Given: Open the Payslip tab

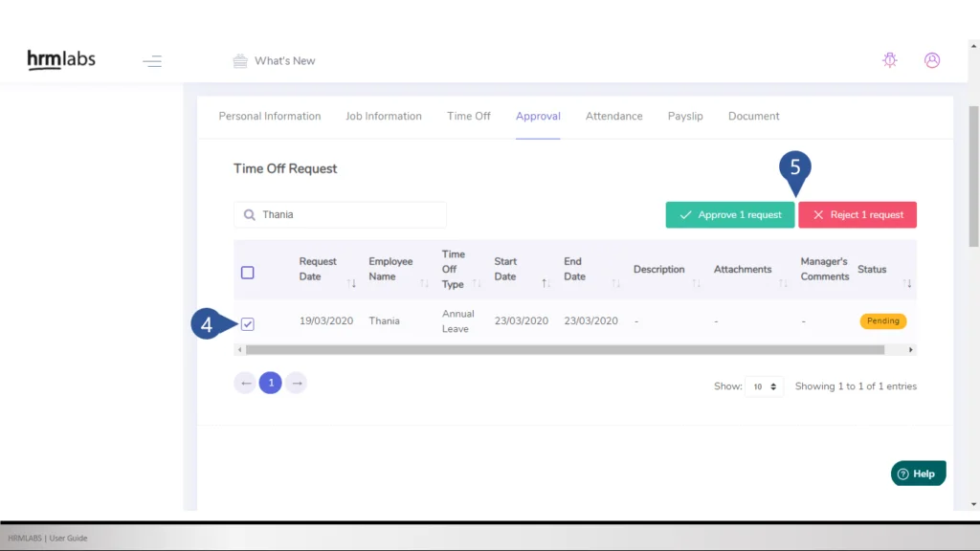Looking at the screenshot, I should click(x=685, y=117).
